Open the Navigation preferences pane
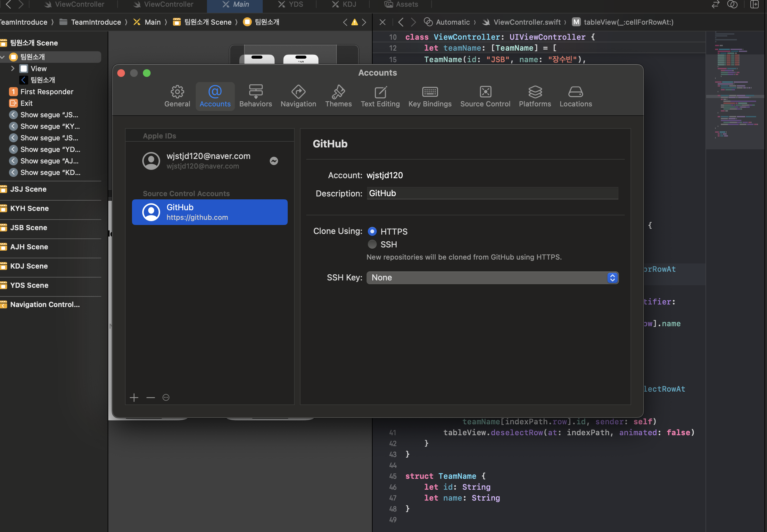Viewport: 767px width, 532px height. pos(298,96)
